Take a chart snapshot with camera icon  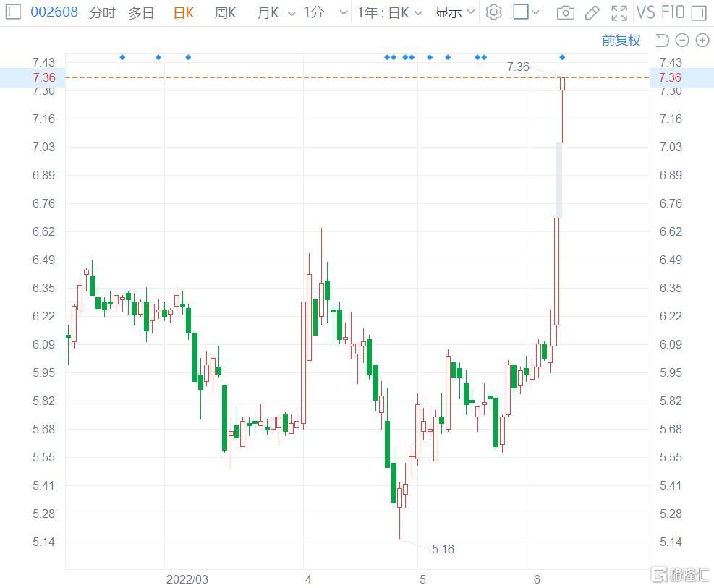[566, 13]
